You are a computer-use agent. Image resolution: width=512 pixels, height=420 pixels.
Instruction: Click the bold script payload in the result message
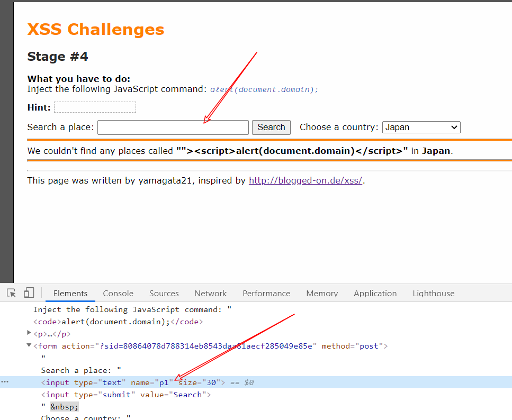coord(292,151)
